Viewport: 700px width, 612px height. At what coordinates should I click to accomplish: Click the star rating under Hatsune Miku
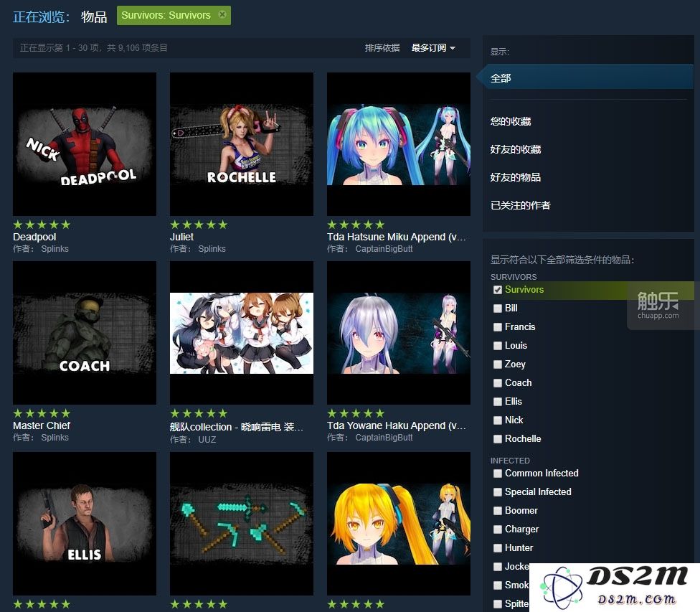point(356,225)
